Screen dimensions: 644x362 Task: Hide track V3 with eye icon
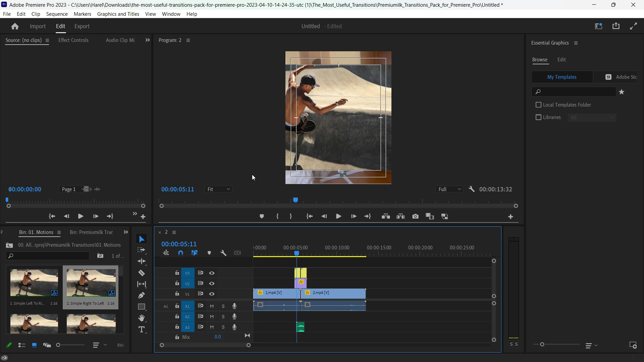click(x=212, y=273)
